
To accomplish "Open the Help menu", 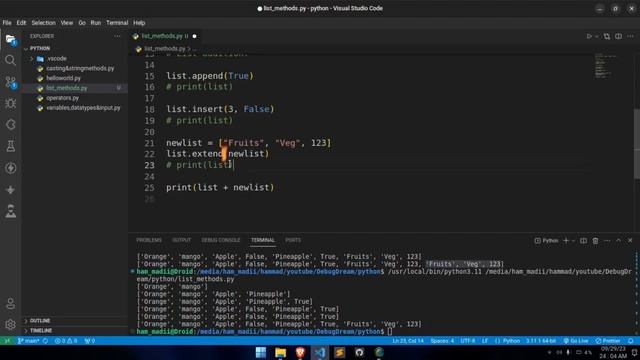I will tap(139, 23).
